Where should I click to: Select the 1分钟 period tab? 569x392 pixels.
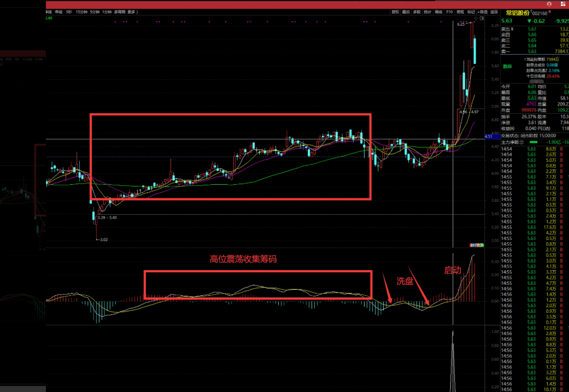point(107,11)
